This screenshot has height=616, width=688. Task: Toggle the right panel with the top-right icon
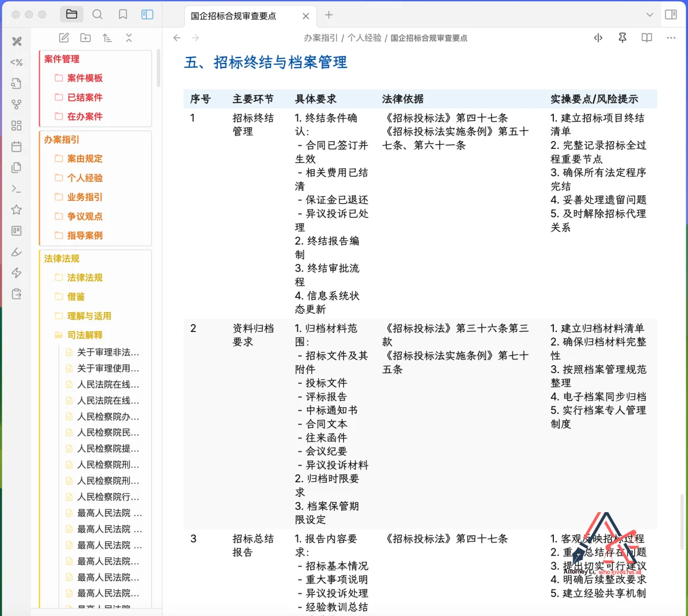[x=671, y=14]
